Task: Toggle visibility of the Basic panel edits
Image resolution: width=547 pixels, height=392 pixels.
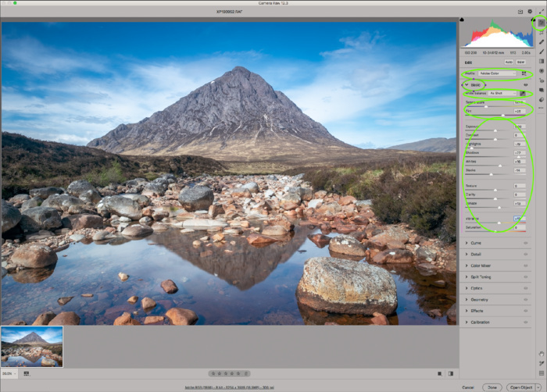Action: (x=525, y=83)
